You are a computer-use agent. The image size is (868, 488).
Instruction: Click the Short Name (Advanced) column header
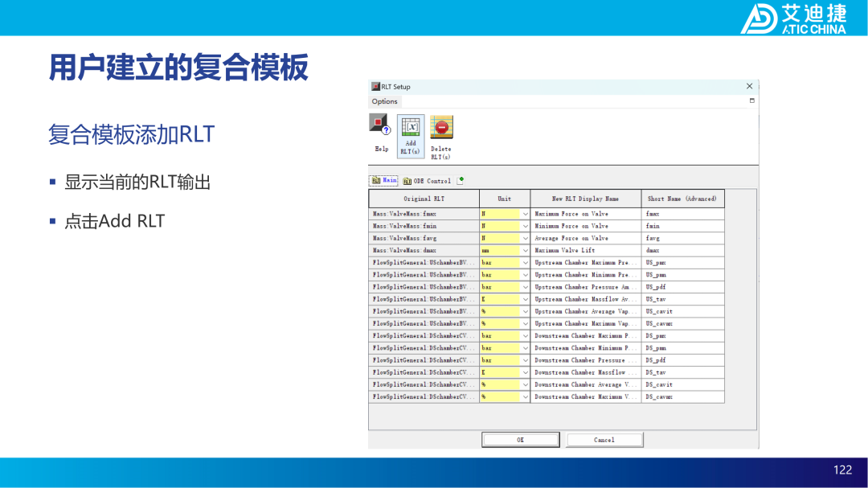tap(682, 199)
